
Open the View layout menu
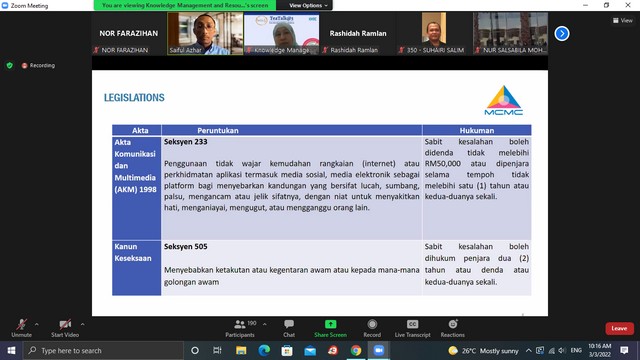click(622, 20)
